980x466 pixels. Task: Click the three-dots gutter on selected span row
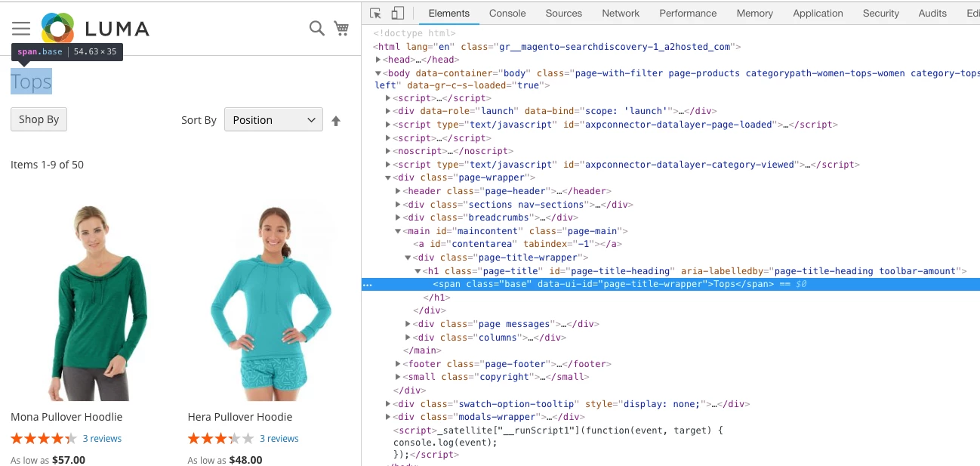367,285
